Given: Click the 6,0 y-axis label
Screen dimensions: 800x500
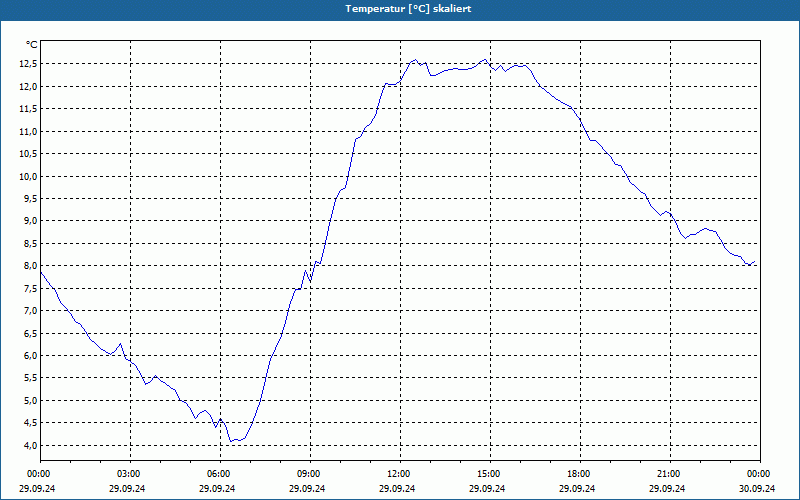Looking at the screenshot, I should pyautogui.click(x=31, y=356).
